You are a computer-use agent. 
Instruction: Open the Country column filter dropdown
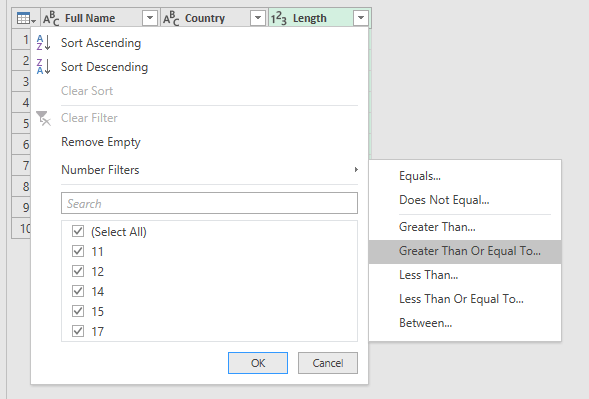(258, 18)
